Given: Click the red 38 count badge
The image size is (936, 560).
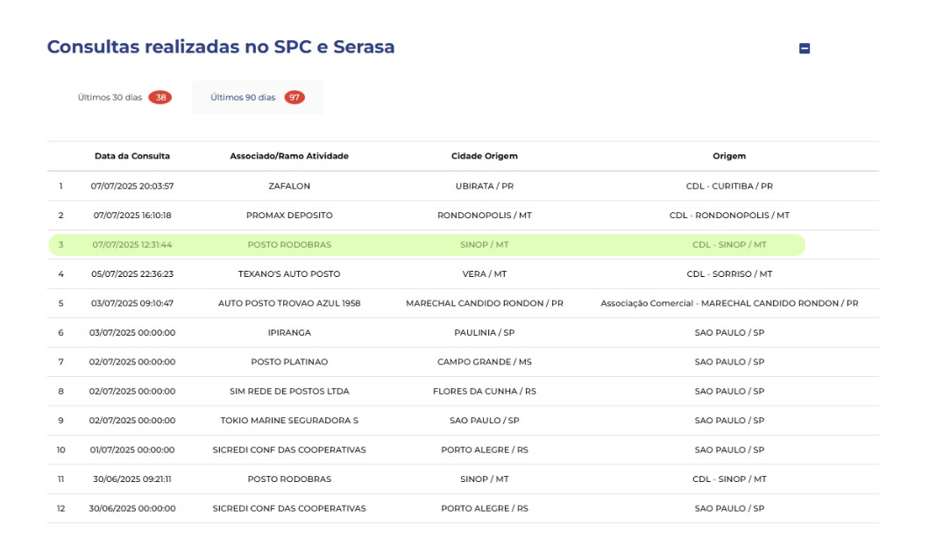Looking at the screenshot, I should 160,97.
